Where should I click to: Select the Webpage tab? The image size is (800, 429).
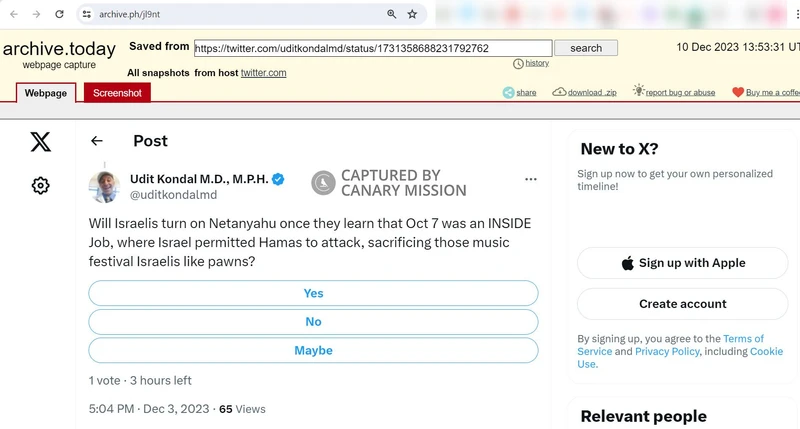click(46, 93)
